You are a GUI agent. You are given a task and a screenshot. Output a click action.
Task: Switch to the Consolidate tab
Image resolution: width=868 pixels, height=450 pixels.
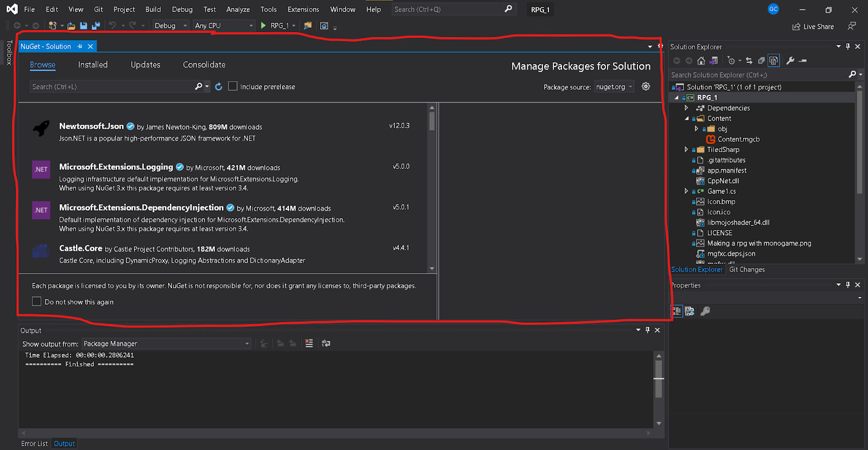pyautogui.click(x=204, y=65)
